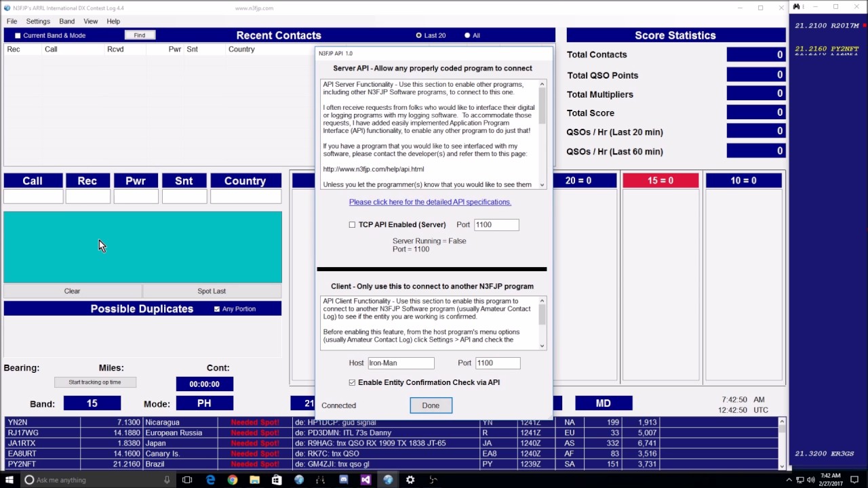Open Visual Studio from the taskbar
868x488 pixels.
pyautogui.click(x=366, y=480)
